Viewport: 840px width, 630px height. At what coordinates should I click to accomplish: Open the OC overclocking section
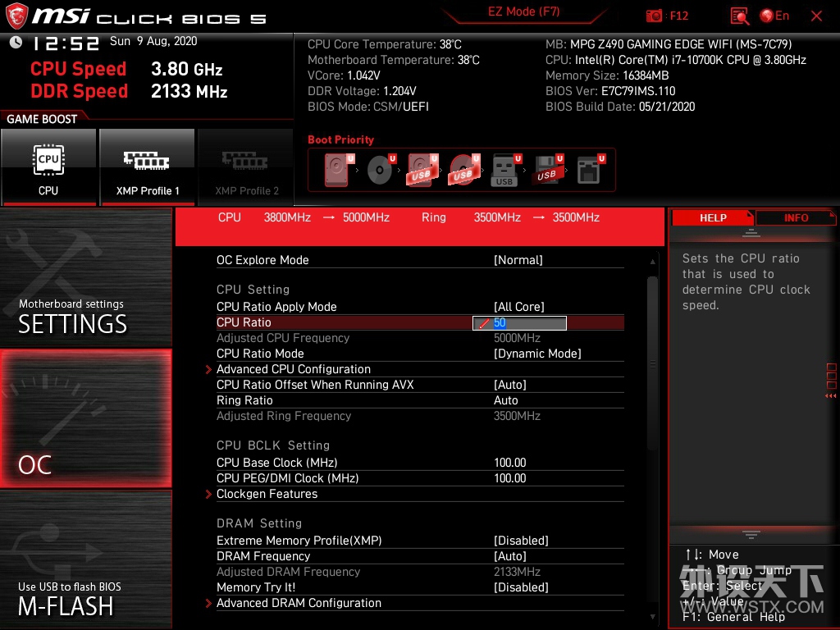click(86, 418)
